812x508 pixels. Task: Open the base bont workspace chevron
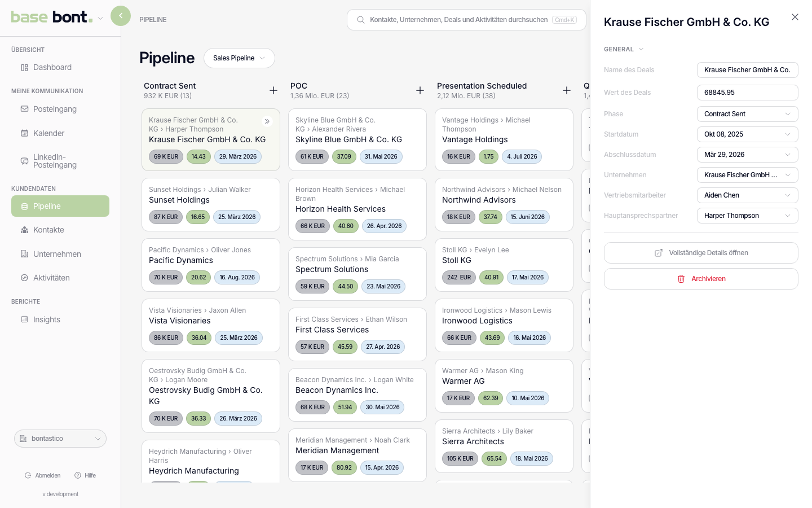tap(100, 18)
